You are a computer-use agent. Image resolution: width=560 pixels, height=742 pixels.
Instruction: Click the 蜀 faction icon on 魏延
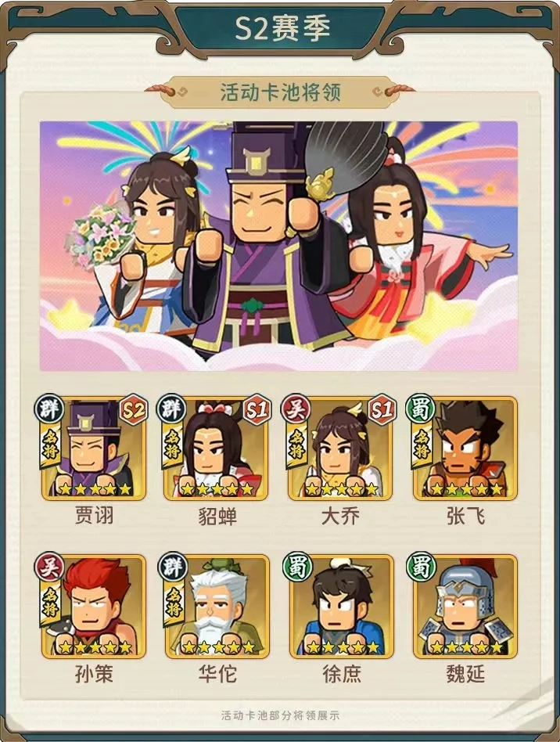(421, 567)
